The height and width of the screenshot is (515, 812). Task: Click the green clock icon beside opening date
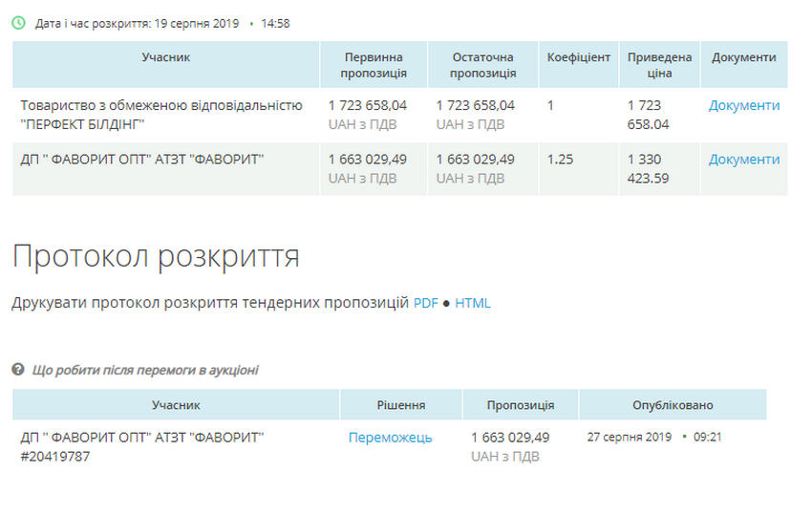pyautogui.click(x=18, y=23)
